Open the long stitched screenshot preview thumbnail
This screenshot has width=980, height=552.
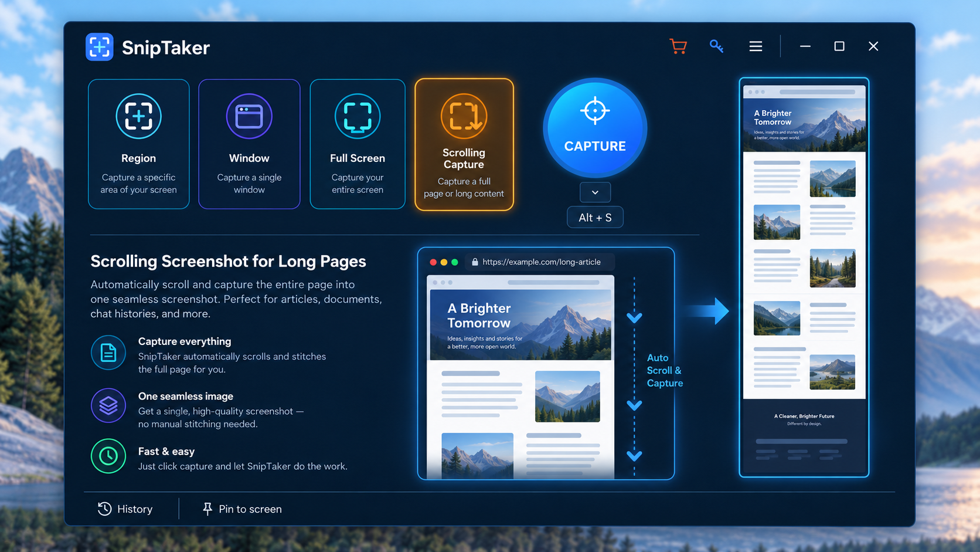coord(804,277)
